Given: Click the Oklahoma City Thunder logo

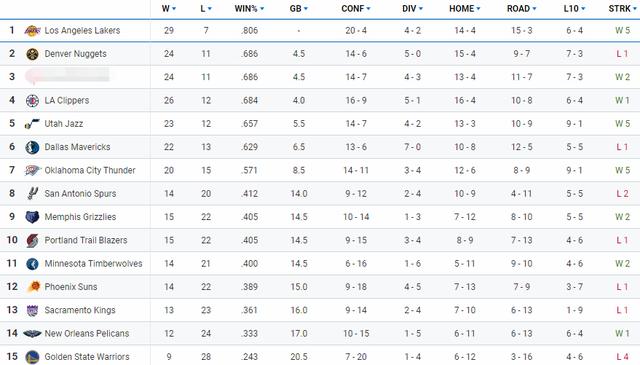Looking at the screenshot, I should click(x=32, y=170).
